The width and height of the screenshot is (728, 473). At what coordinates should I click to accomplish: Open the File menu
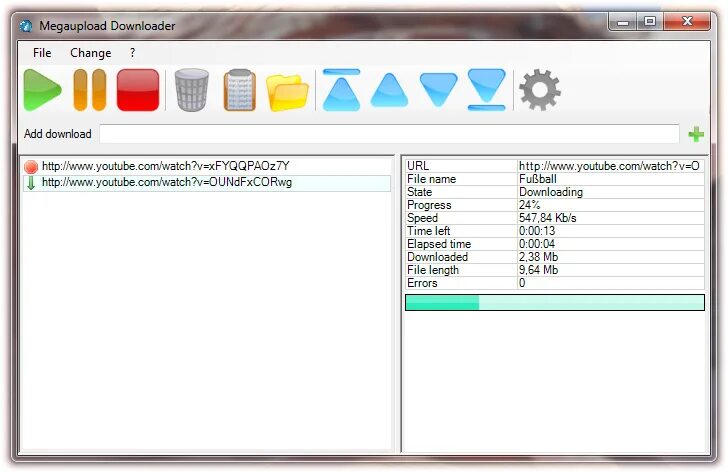42,53
